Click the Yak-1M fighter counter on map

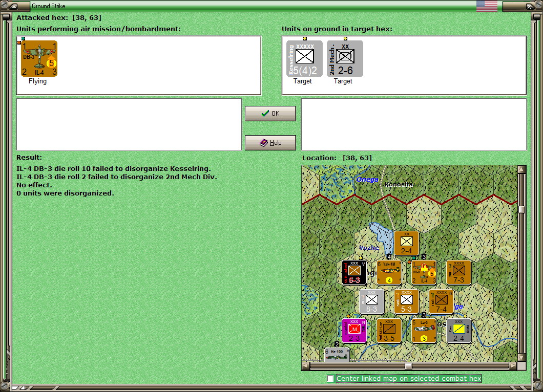389,272
